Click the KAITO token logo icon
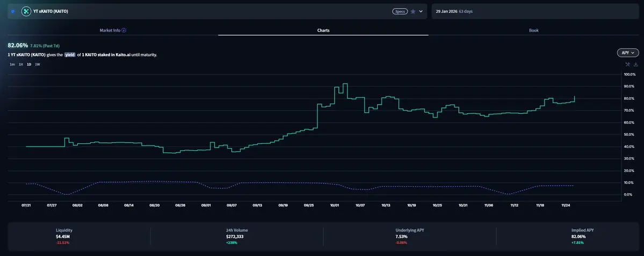This screenshot has height=256, width=644. [26, 11]
